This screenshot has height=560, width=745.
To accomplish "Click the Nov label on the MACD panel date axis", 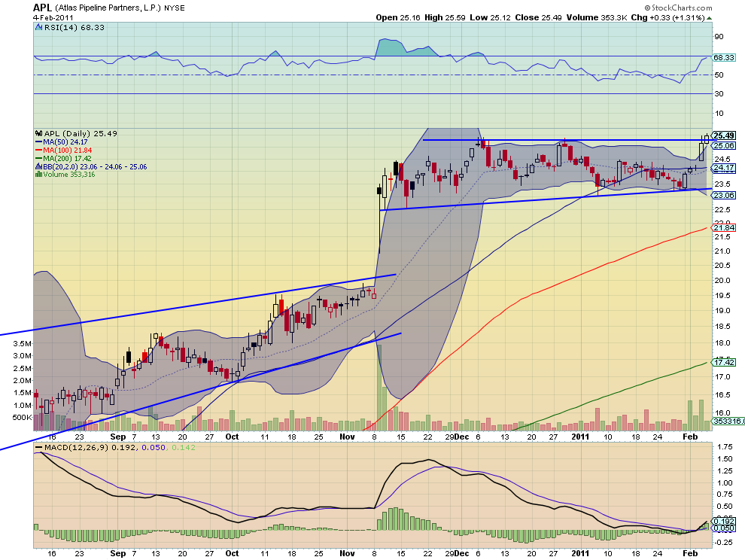I will (347, 553).
